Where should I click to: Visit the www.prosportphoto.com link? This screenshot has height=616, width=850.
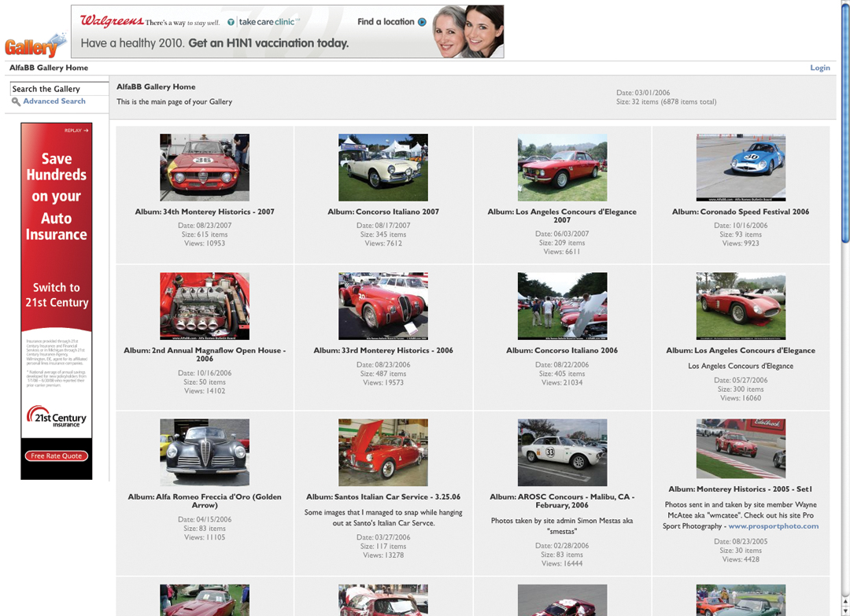coord(773,526)
